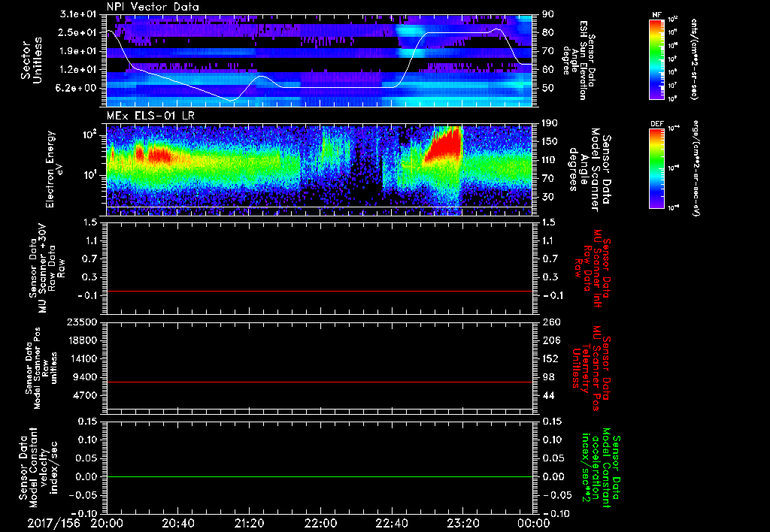Click the "NF" color bar heading
The image size is (770, 532).
click(656, 15)
